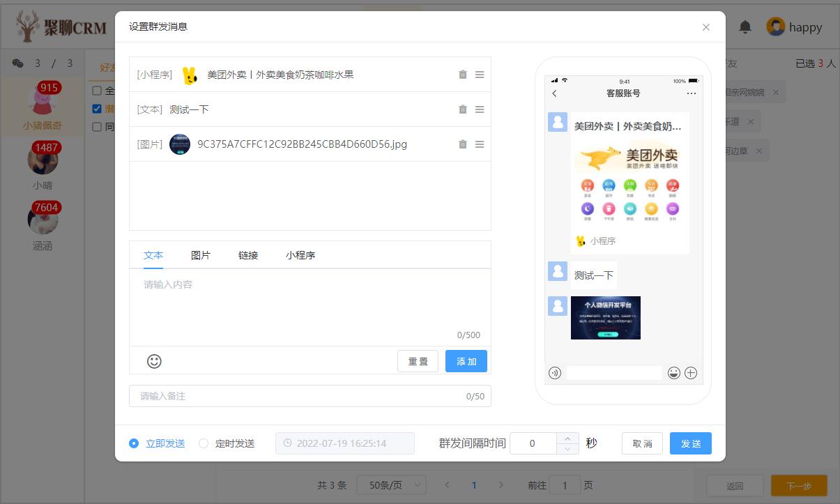This screenshot has width=840, height=504.
Task: Click the 发送 button
Action: tap(690, 443)
